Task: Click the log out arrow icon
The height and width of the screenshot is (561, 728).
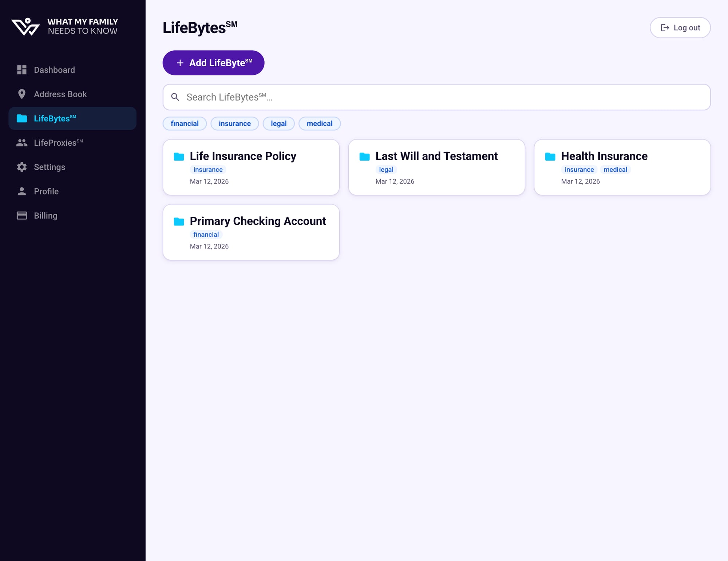Action: click(665, 27)
